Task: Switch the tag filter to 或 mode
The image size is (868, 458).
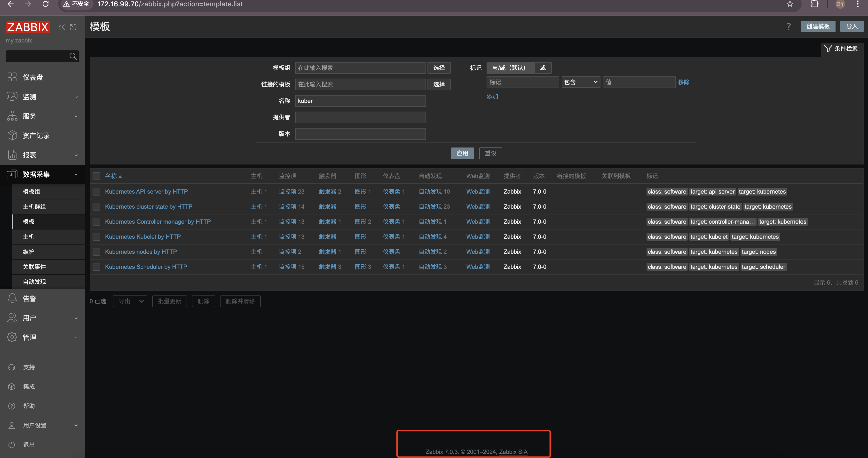Action: coord(543,68)
